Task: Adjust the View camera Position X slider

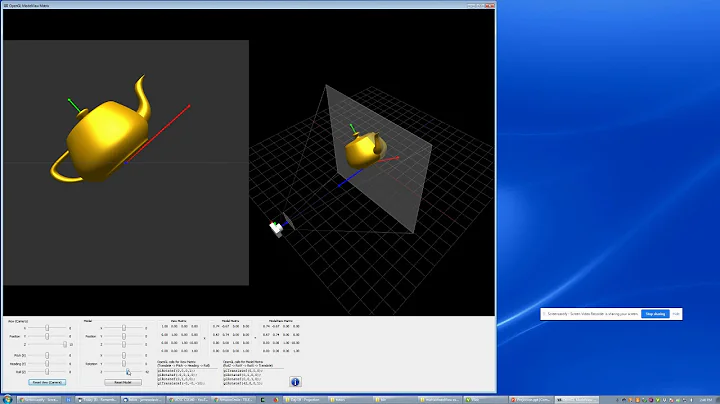Action: tap(47, 328)
